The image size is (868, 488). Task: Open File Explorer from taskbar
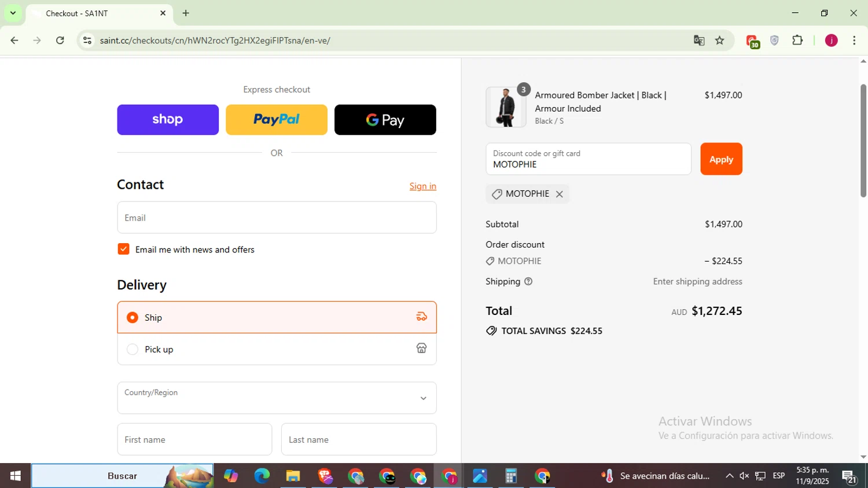click(293, 476)
